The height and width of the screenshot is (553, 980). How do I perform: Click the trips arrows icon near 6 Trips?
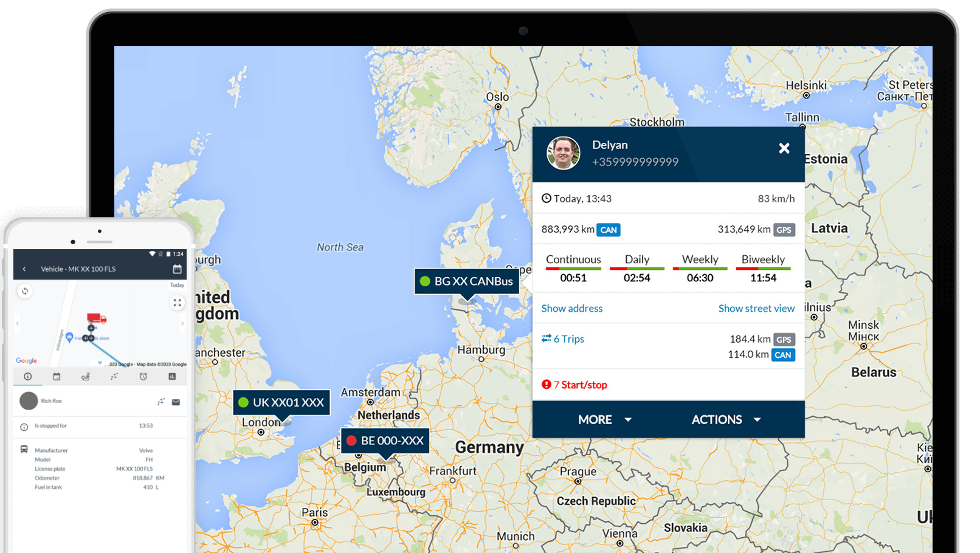[546, 338]
